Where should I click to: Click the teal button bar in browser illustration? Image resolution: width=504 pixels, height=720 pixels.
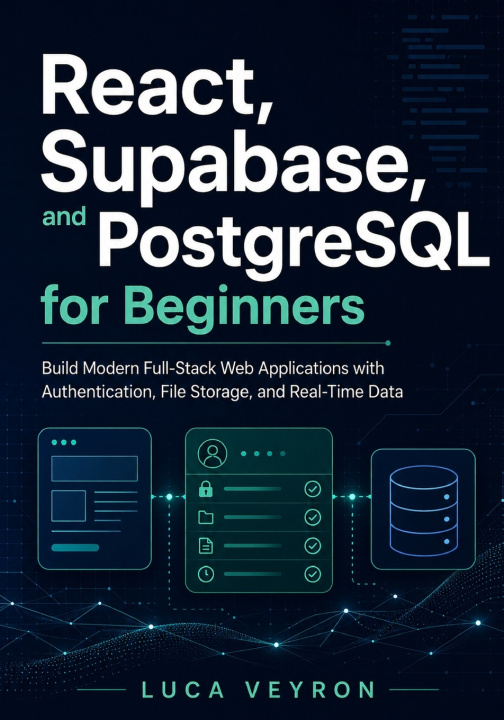pyautogui.click(x=75, y=547)
